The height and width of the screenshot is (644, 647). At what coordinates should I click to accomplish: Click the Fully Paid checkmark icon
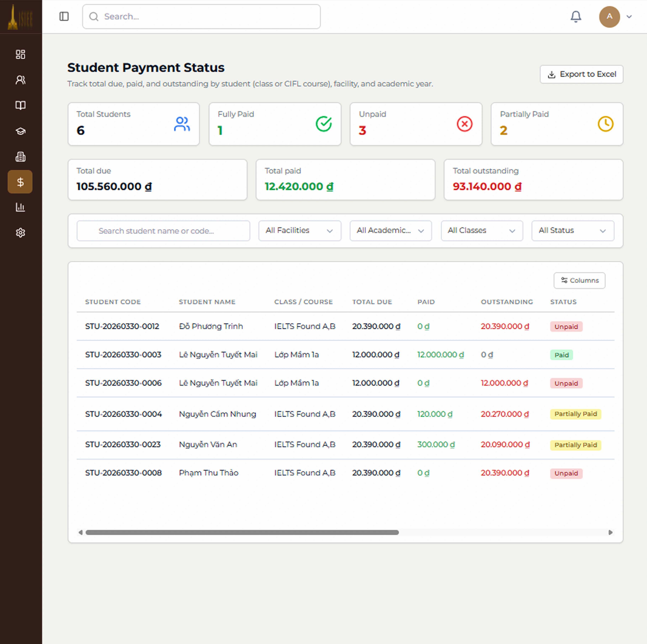pyautogui.click(x=323, y=124)
